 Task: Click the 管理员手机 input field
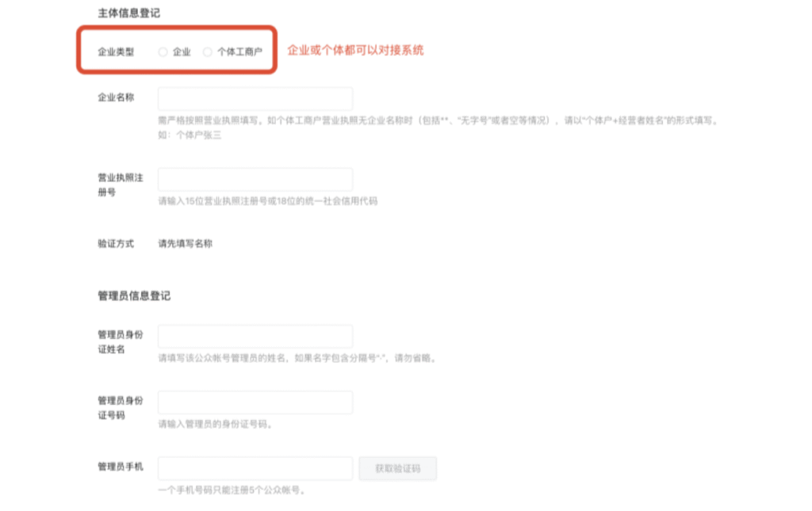[x=255, y=468]
